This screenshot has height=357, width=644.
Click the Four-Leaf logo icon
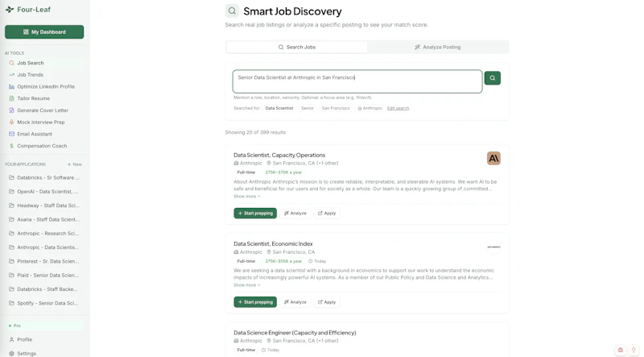(x=10, y=10)
